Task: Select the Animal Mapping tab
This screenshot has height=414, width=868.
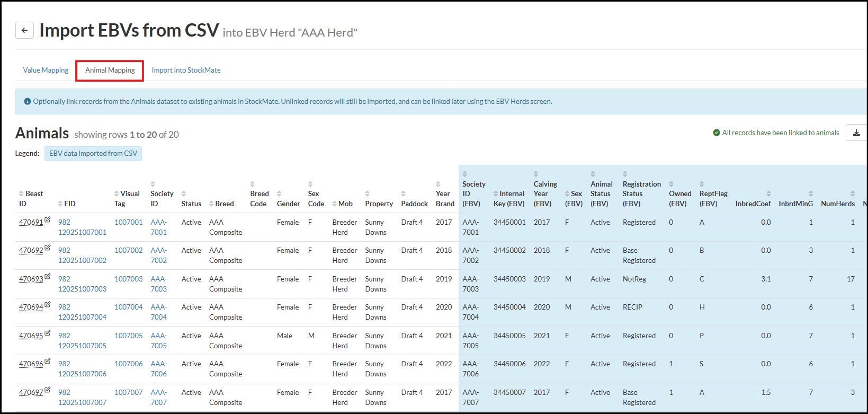Action: 110,70
